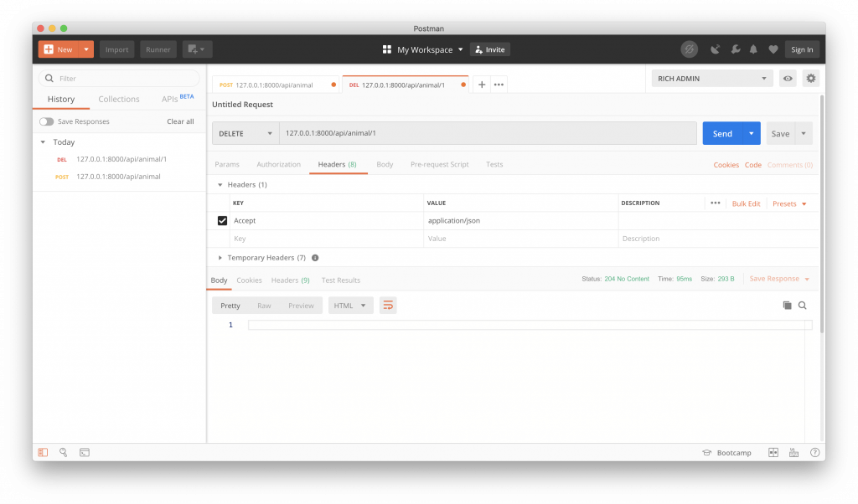Image resolution: width=858 pixels, height=504 pixels.
Task: Select the DEL api/animal/1 request tab
Action: pos(405,85)
